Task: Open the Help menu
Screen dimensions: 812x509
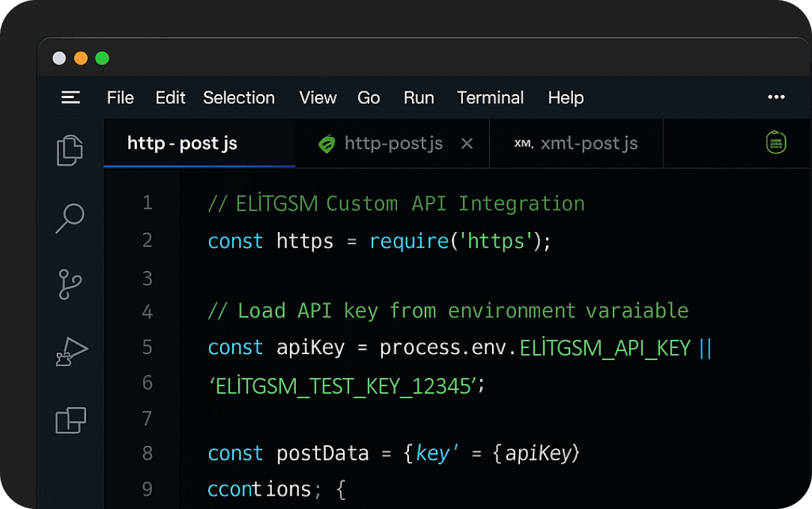Action: (x=566, y=97)
